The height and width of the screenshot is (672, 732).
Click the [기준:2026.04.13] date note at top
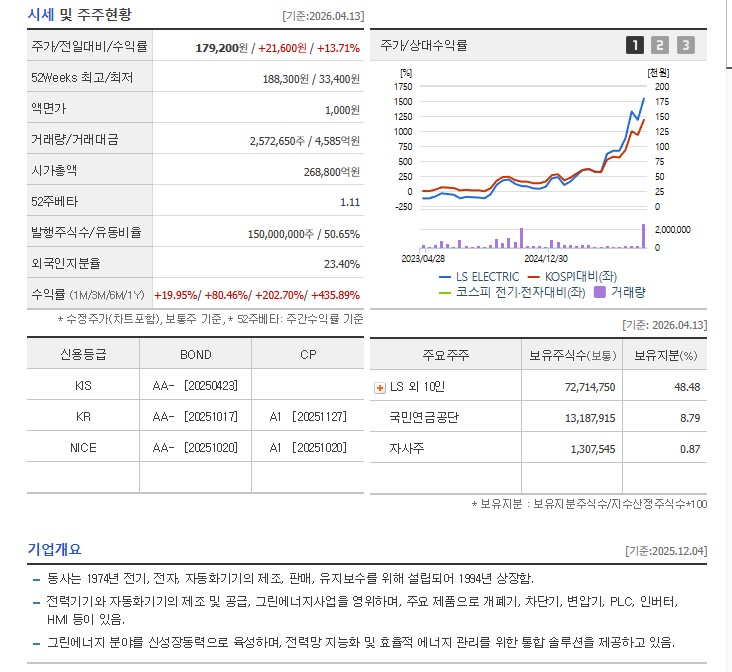point(323,16)
